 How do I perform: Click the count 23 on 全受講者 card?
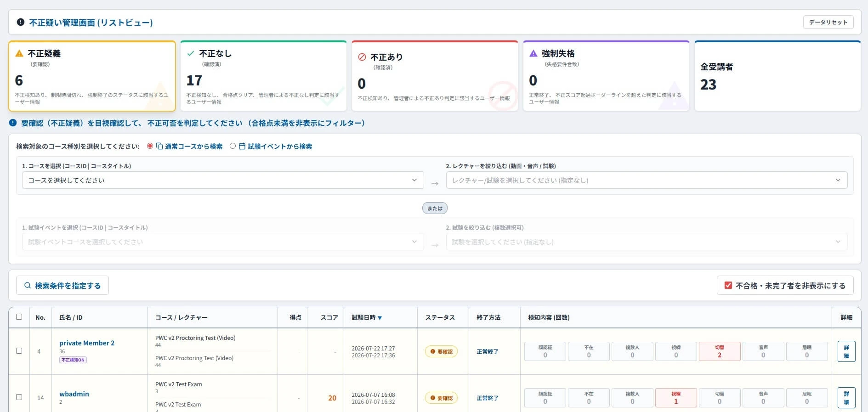coord(708,85)
